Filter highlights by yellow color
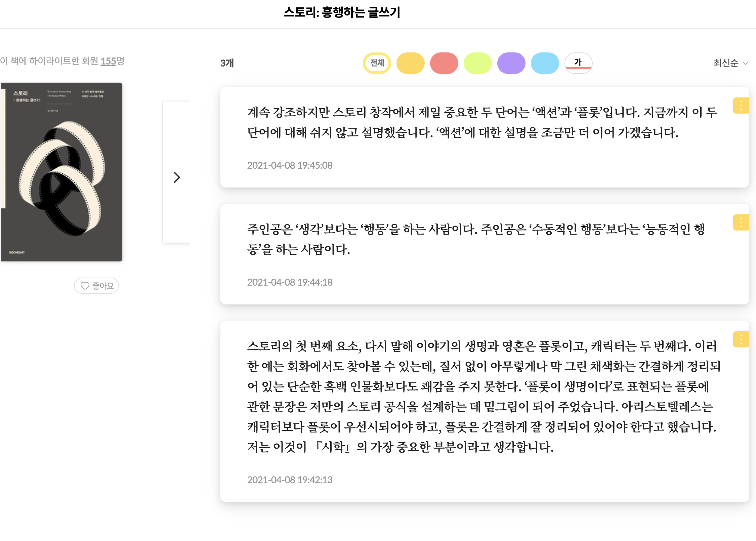The width and height of the screenshot is (756, 541). pos(411,63)
